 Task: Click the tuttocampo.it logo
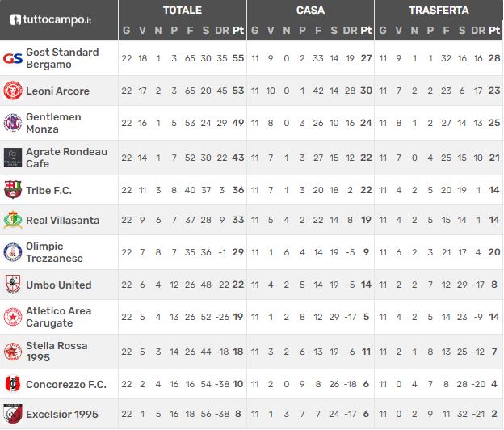tap(51, 19)
